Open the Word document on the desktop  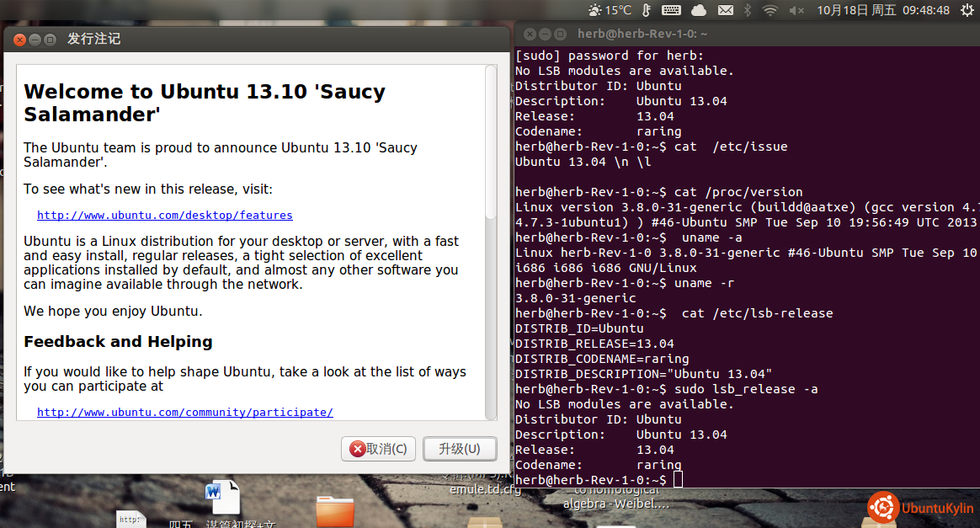click(223, 498)
